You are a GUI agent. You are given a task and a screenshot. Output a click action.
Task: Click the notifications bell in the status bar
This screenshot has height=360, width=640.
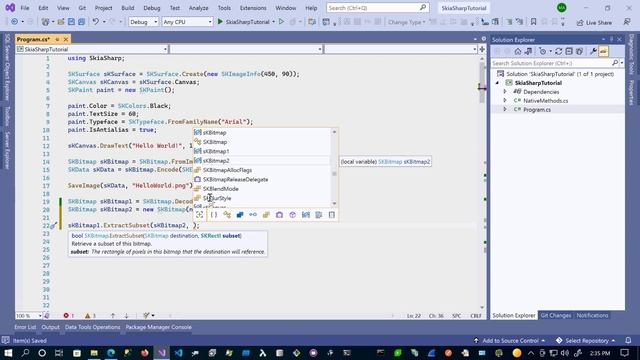[x=628, y=340]
